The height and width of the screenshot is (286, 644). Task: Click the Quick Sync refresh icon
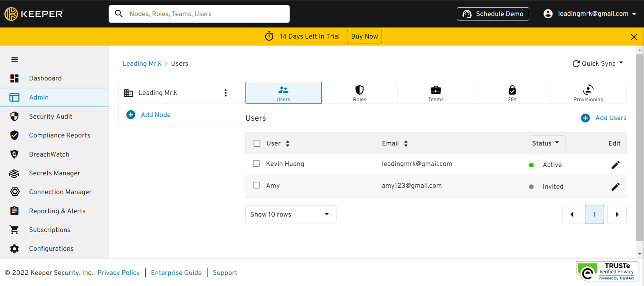576,64
